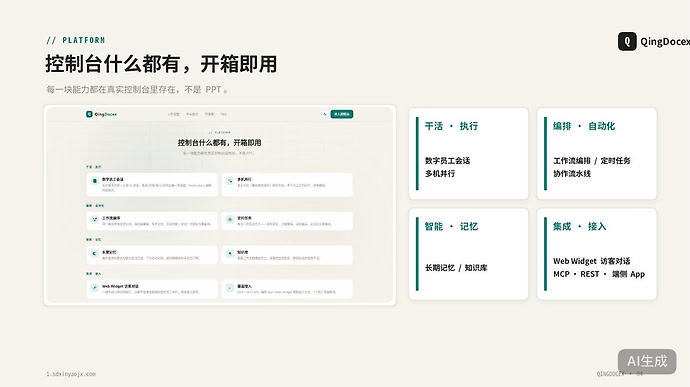
Task: Click the QingDocex brand name beside the slide logo
Action: (665, 42)
